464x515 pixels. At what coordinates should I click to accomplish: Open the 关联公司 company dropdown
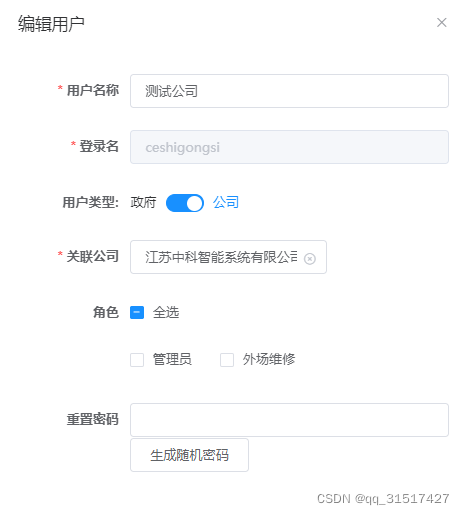tap(228, 257)
